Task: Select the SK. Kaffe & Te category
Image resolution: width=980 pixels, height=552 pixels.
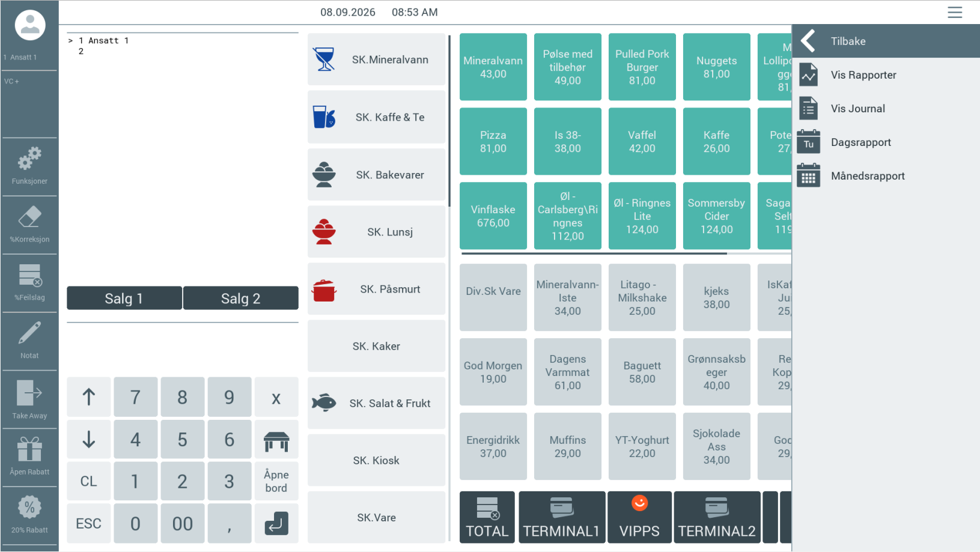Action: pos(377,117)
